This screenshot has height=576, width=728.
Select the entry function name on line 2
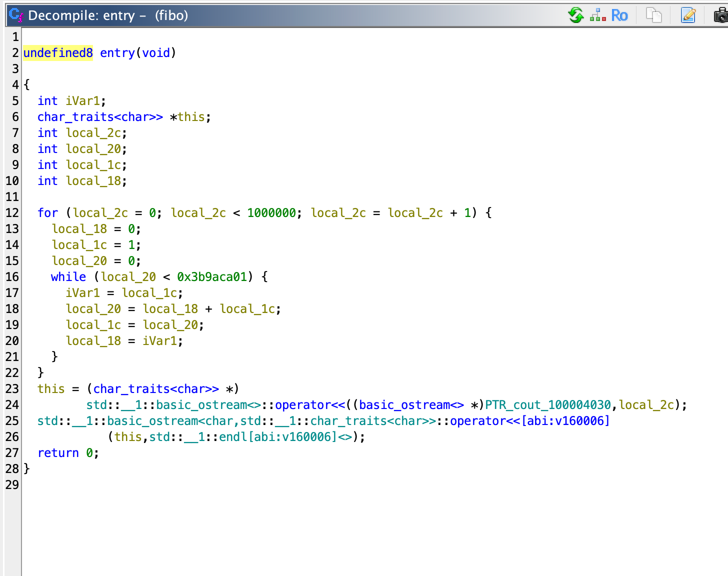point(116,52)
